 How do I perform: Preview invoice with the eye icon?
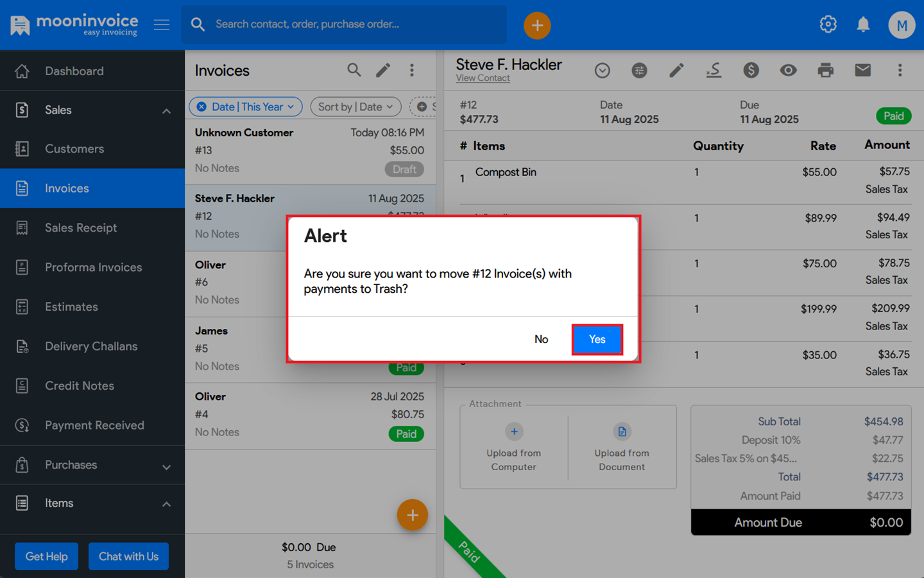point(788,70)
